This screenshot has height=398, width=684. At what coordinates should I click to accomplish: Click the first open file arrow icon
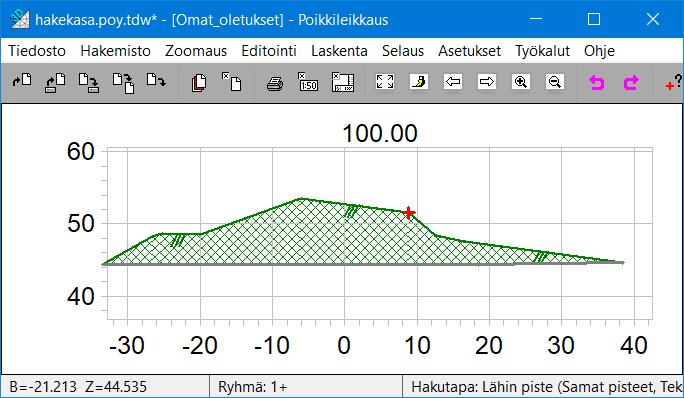[22, 80]
